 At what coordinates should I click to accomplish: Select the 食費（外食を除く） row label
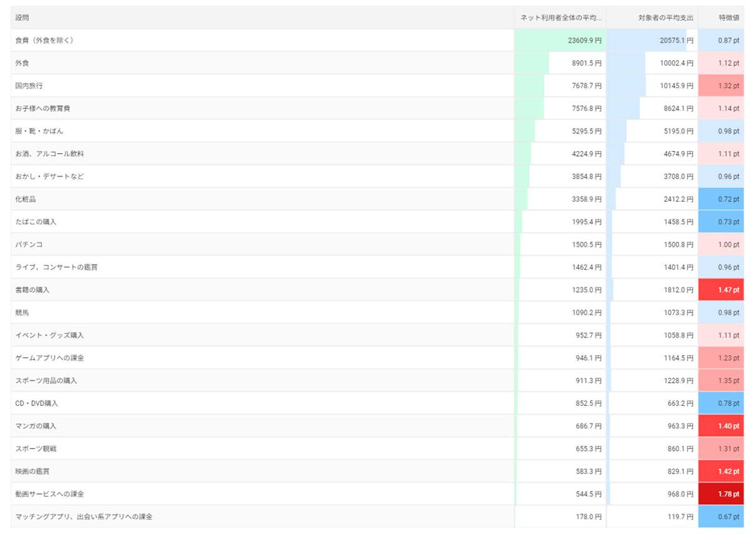point(45,40)
